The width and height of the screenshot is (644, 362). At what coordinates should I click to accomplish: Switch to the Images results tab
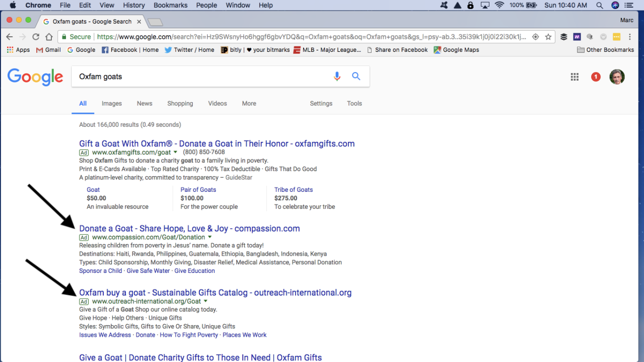[112, 103]
